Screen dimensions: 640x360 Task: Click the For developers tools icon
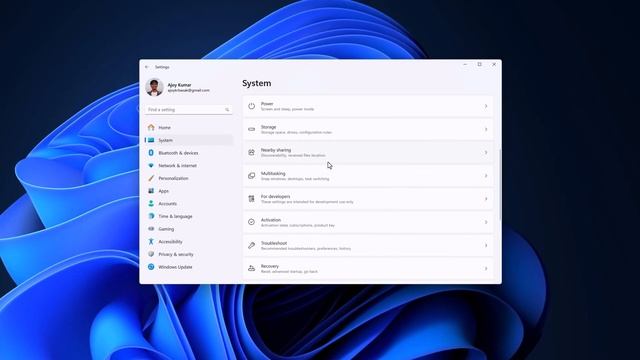point(251,199)
